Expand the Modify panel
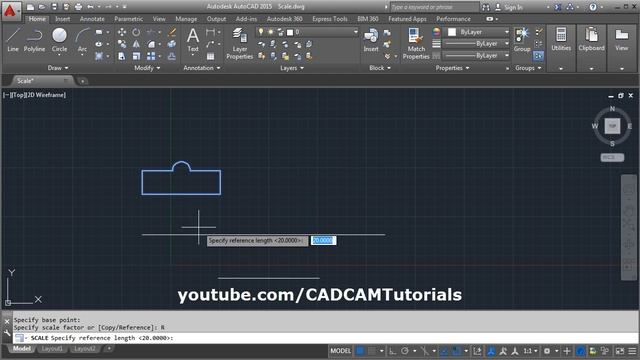The width and height of the screenshot is (640, 360). click(147, 68)
